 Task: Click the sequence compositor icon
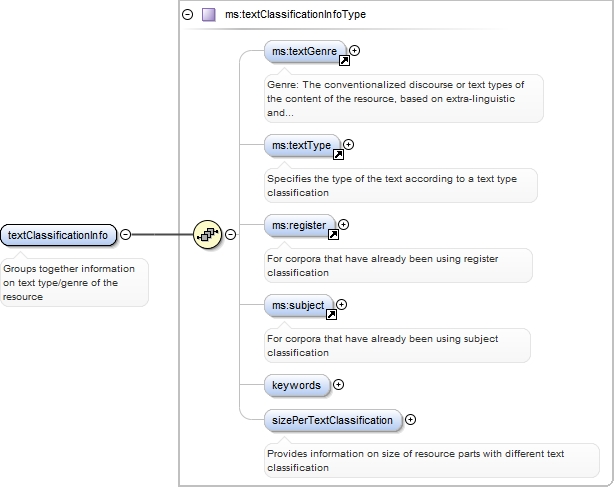(x=208, y=235)
